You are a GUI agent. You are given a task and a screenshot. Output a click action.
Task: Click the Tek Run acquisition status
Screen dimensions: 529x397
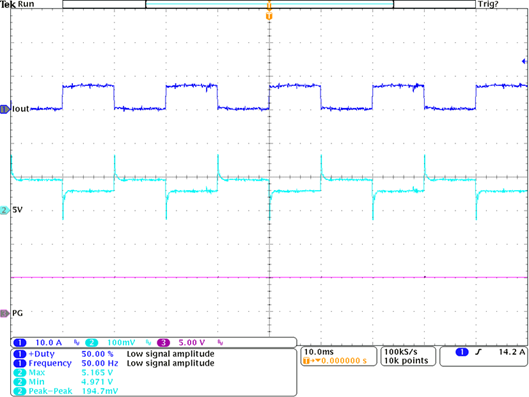click(17, 4)
